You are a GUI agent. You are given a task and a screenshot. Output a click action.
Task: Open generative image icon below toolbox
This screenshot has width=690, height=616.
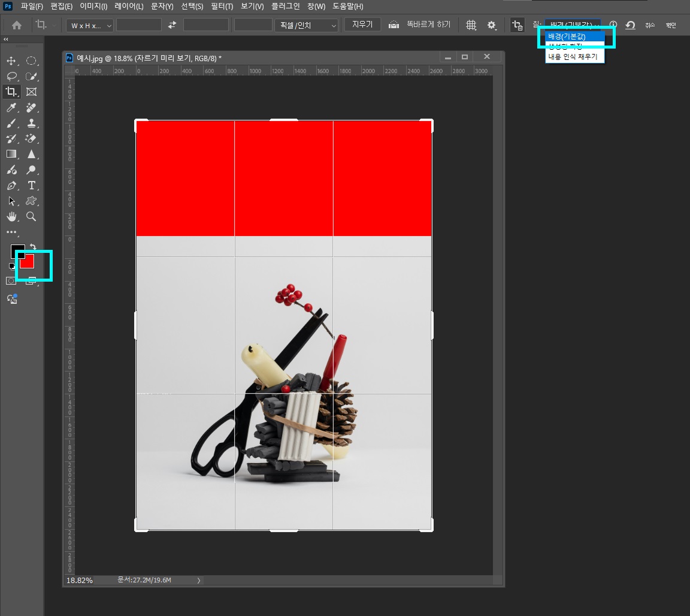12,299
